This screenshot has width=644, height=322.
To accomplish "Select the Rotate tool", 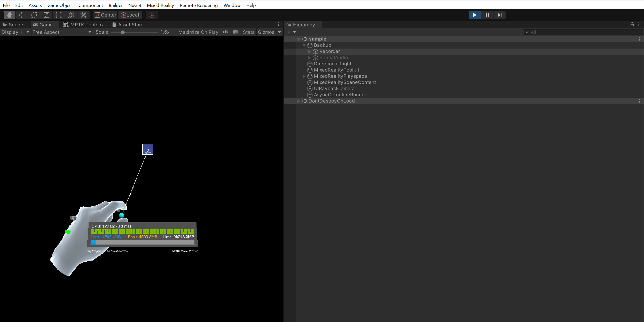I will click(34, 15).
